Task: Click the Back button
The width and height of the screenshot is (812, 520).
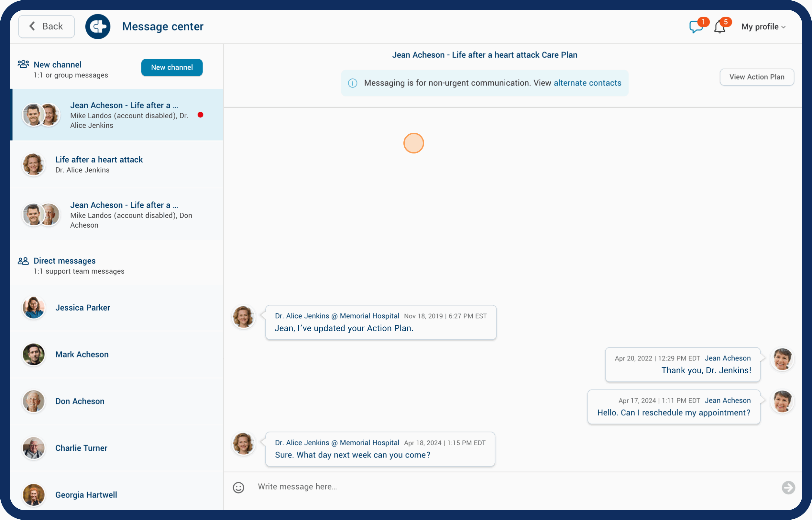Action: point(47,26)
